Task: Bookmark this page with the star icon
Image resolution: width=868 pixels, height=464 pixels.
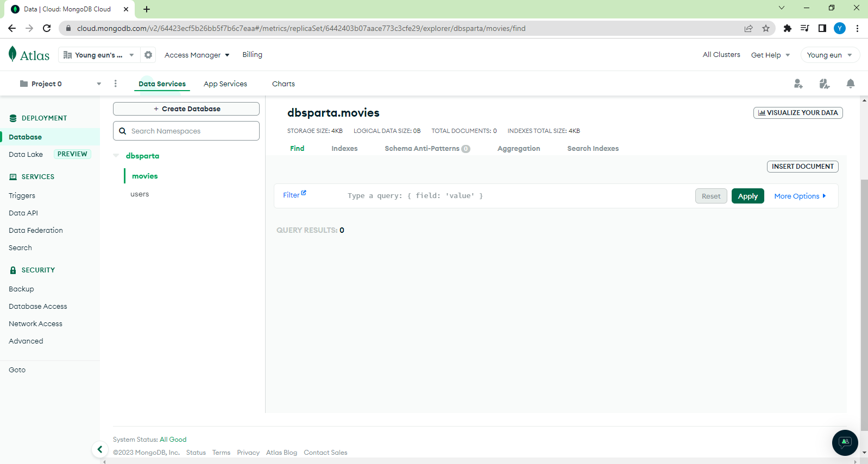Action: pos(766,28)
